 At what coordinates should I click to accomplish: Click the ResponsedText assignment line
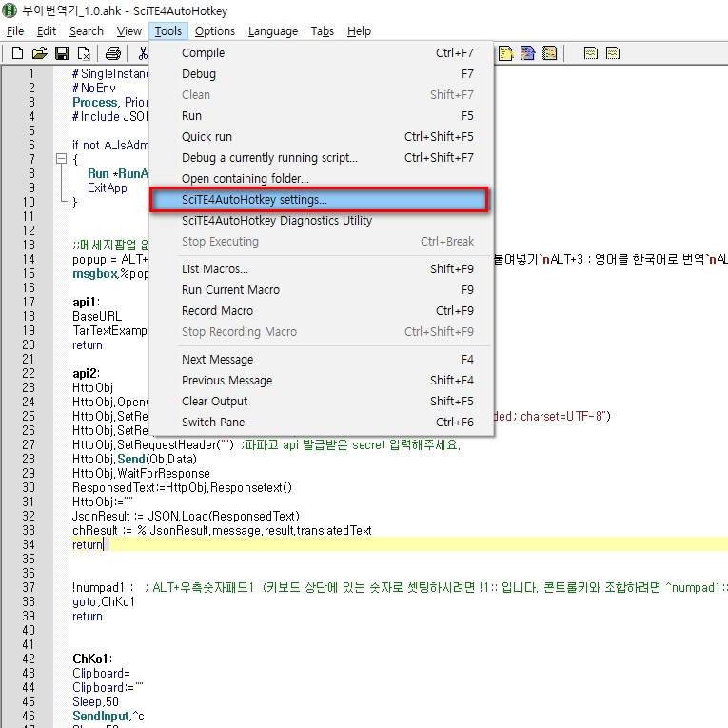click(182, 487)
